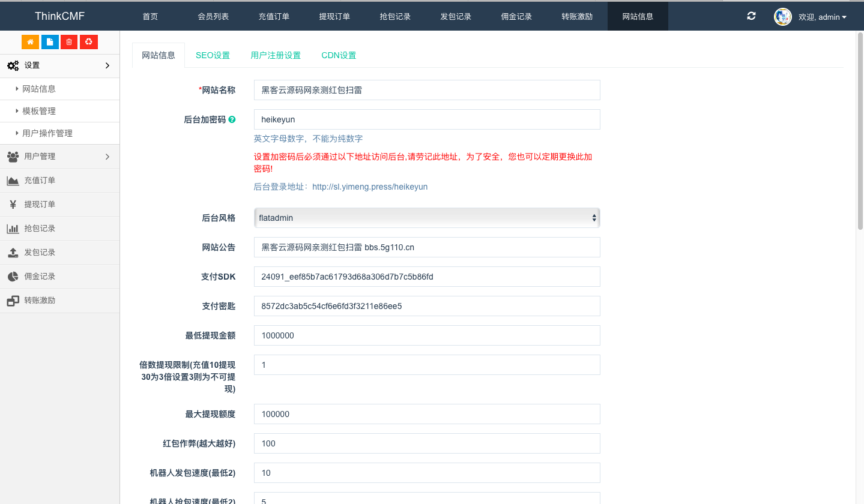Switch to the CDN设置 tab
This screenshot has height=504, width=864.
[x=339, y=55]
